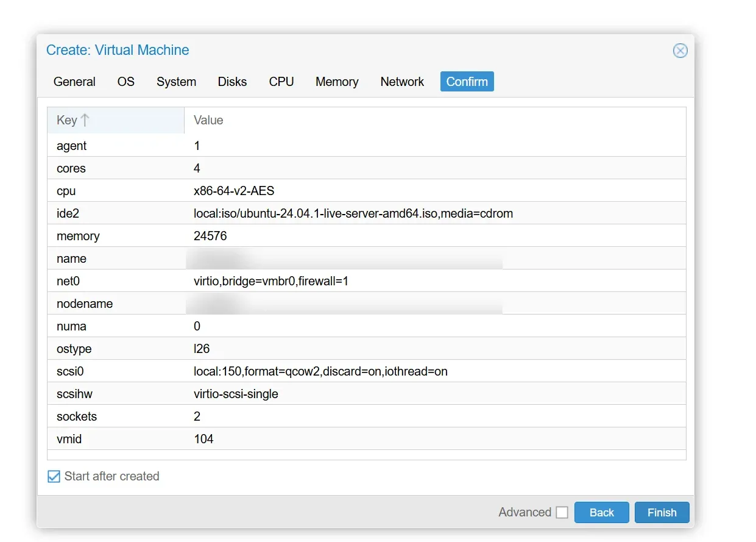Click the nodename key cell
Viewport: 756px width, 542px height.
pos(116,304)
